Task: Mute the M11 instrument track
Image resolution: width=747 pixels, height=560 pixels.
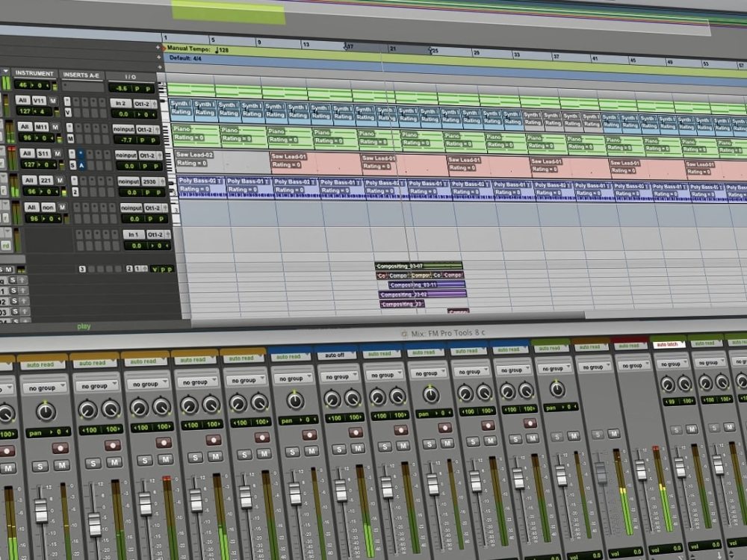Action: (x=55, y=127)
